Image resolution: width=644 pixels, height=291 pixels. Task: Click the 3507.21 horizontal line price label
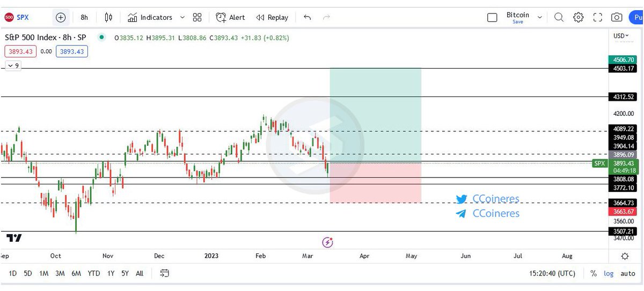point(622,232)
